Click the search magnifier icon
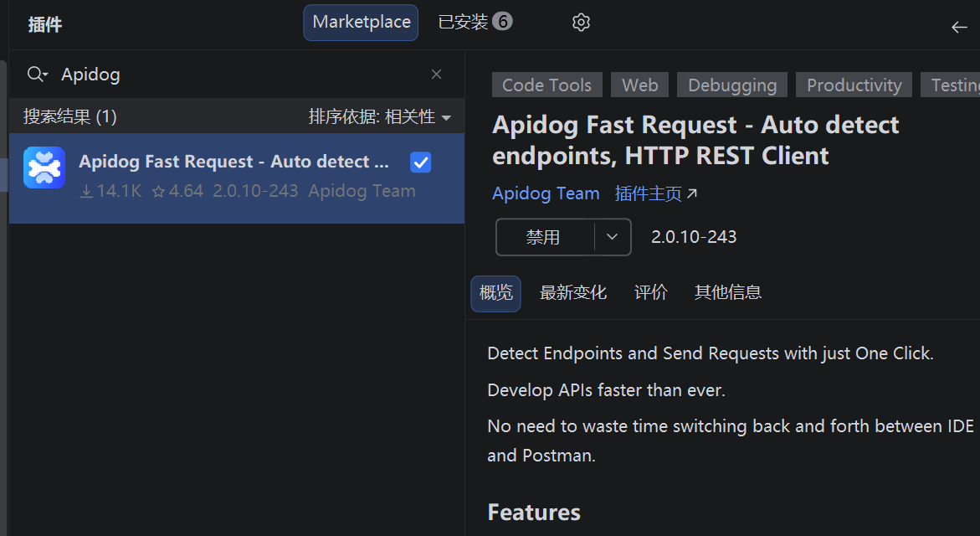Viewport: 980px width, 536px height. point(38,75)
